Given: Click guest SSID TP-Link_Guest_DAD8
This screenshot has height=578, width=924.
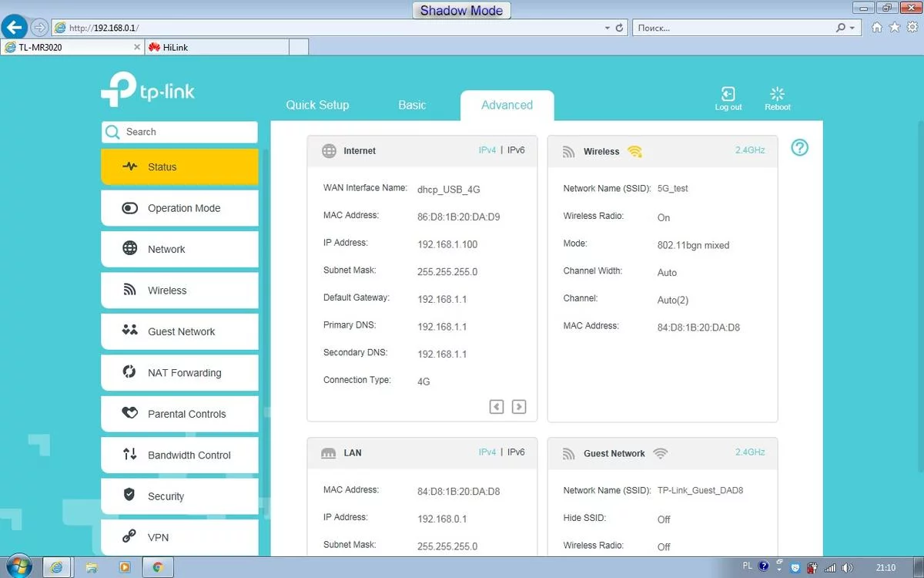Looking at the screenshot, I should coord(700,491).
